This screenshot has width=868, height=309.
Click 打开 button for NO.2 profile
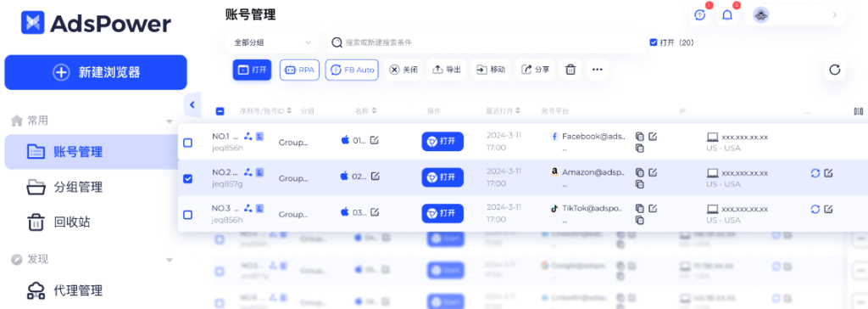coord(442,177)
